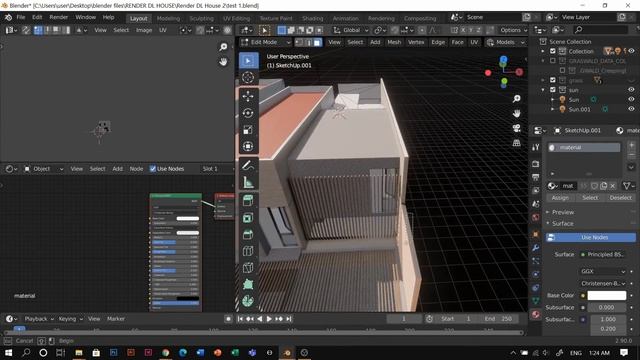Open the Object dropdown in node editor

point(44,169)
